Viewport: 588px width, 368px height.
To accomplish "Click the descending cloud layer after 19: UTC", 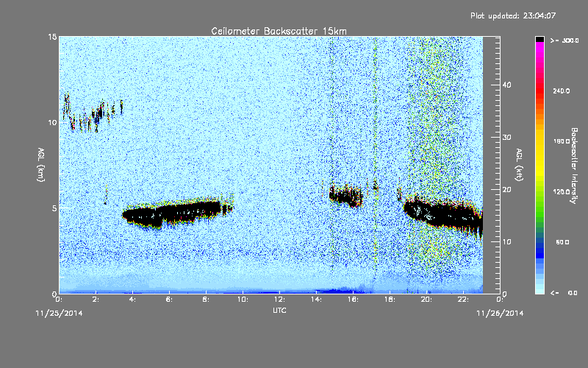I will [x=442, y=214].
